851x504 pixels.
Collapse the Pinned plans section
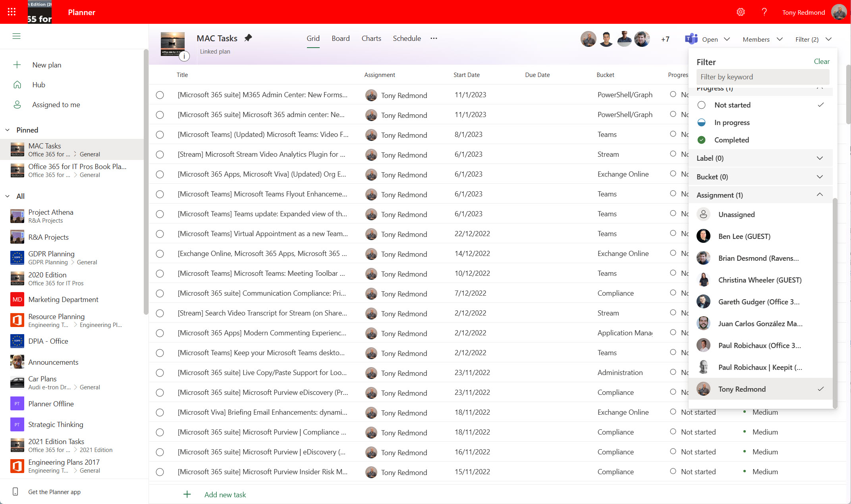click(x=8, y=130)
